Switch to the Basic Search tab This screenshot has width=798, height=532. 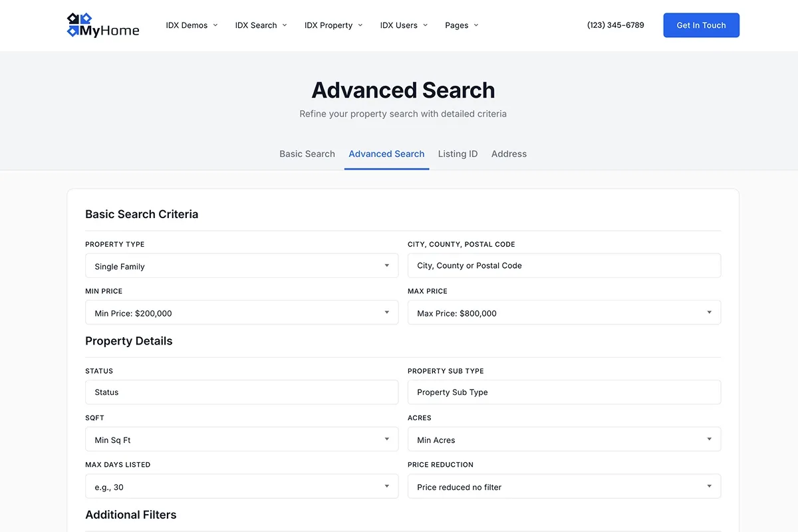tap(307, 154)
